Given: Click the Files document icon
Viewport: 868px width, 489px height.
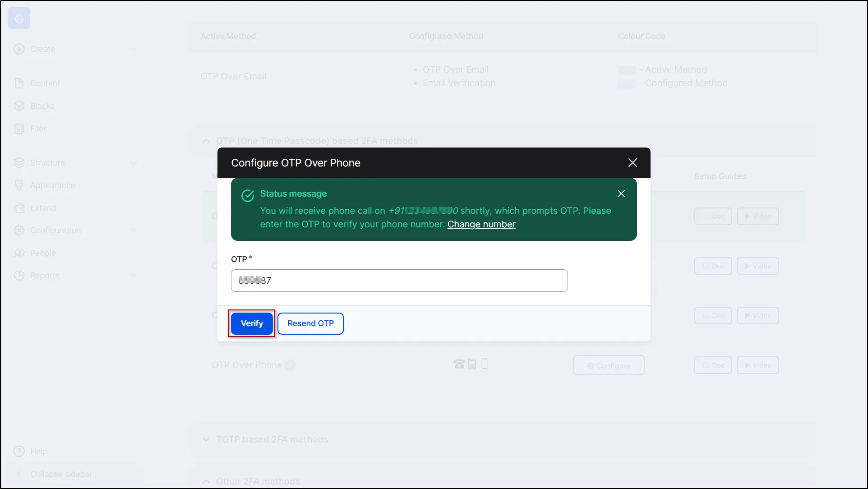Looking at the screenshot, I should 19,129.
